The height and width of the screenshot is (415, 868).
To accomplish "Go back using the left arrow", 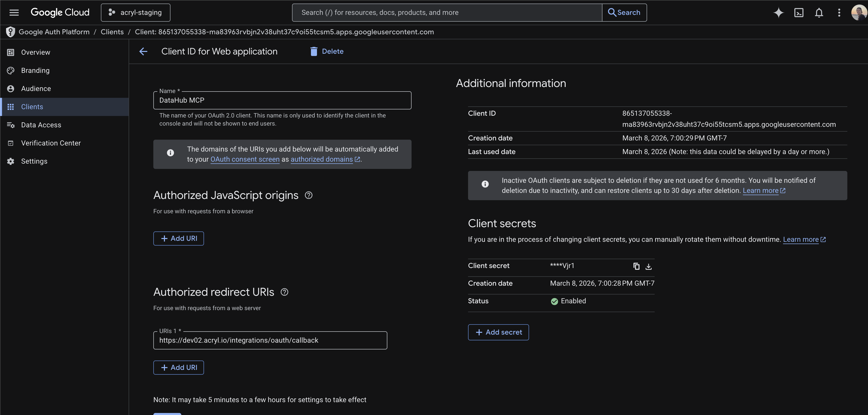I will (x=143, y=51).
